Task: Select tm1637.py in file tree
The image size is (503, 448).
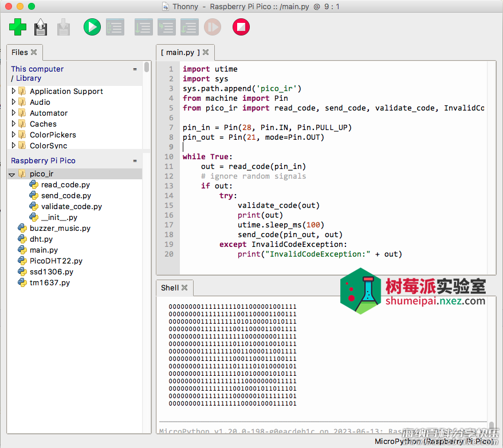Action: [50, 283]
